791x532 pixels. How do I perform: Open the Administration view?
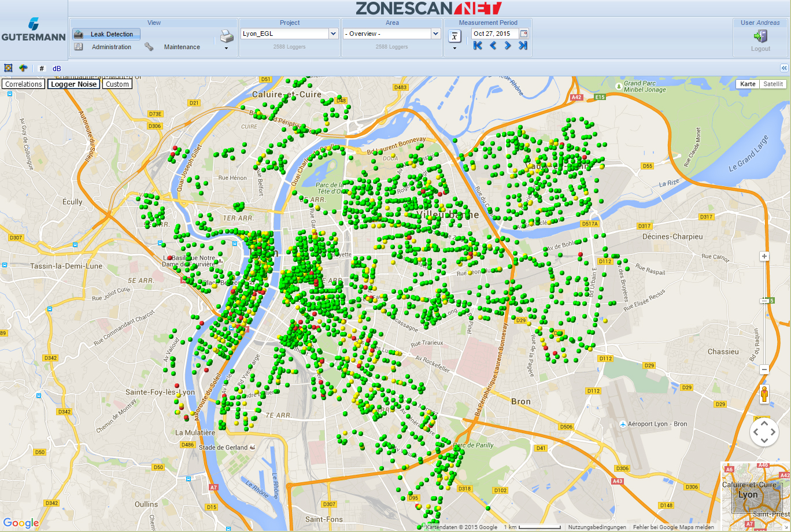111,47
